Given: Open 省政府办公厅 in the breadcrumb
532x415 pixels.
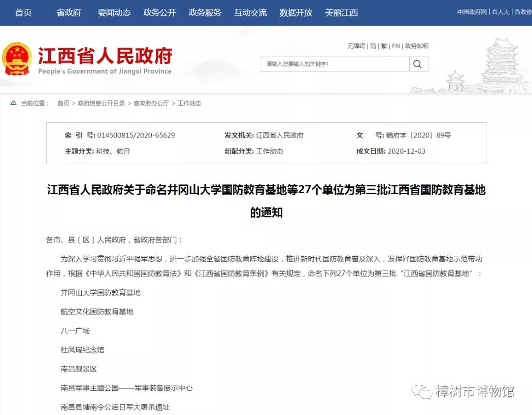Looking at the screenshot, I should coord(151,104).
